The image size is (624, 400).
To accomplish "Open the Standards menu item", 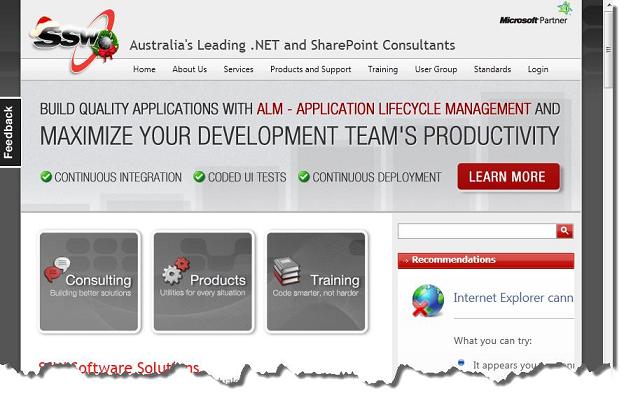I will click(x=492, y=69).
